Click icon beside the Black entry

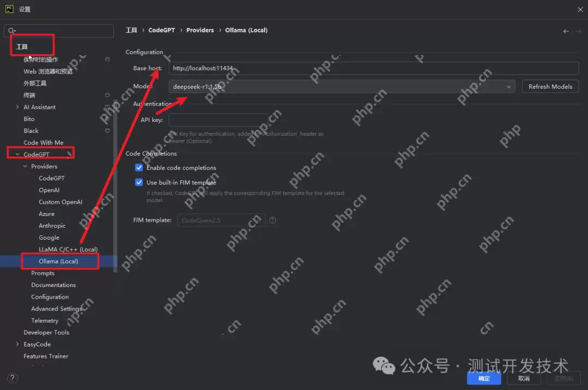coord(107,131)
